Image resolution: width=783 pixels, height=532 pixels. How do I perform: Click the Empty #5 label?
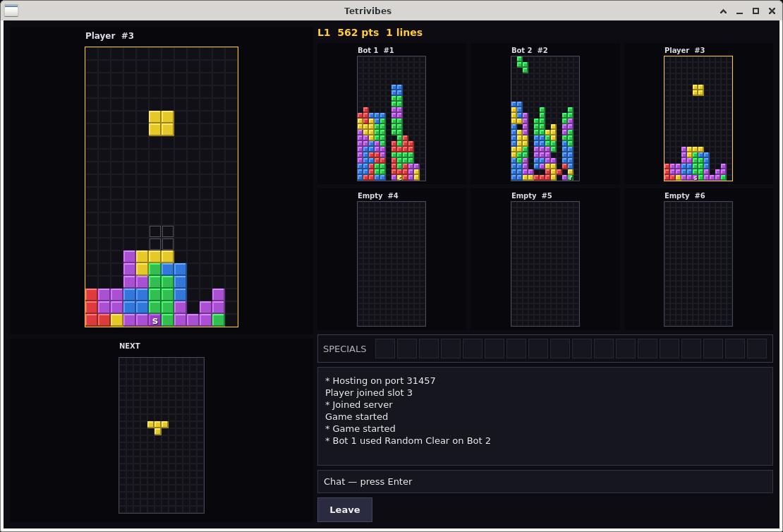(x=531, y=195)
